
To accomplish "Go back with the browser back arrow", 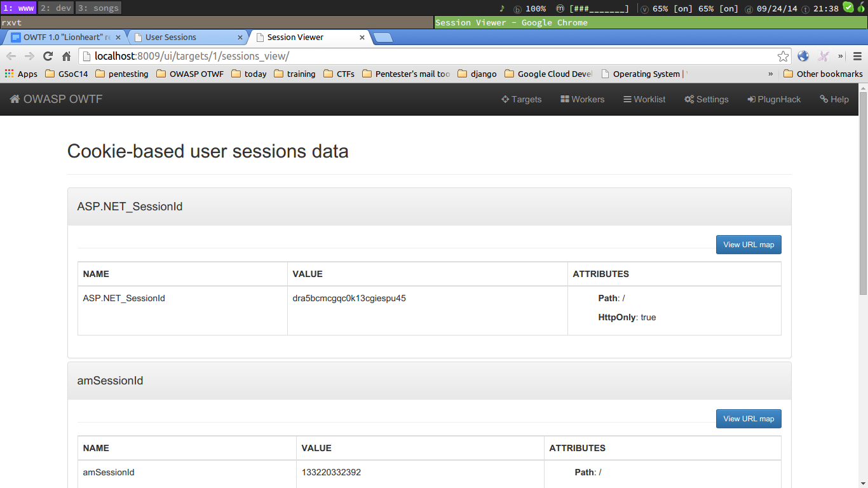I will click(x=11, y=56).
